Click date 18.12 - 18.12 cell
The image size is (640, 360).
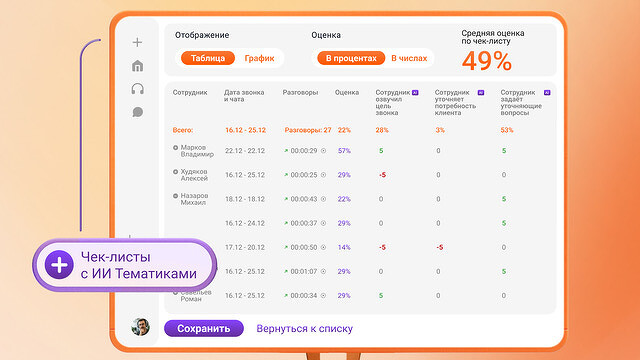245,199
